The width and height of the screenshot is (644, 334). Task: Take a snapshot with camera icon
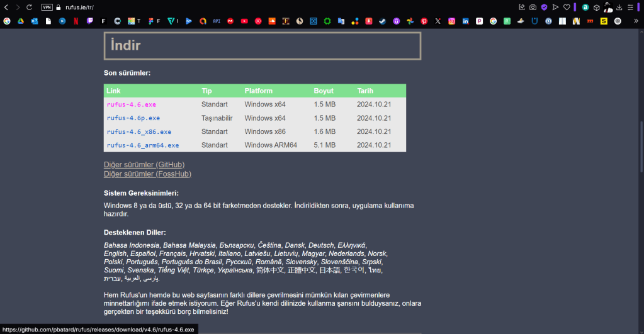coord(533,7)
